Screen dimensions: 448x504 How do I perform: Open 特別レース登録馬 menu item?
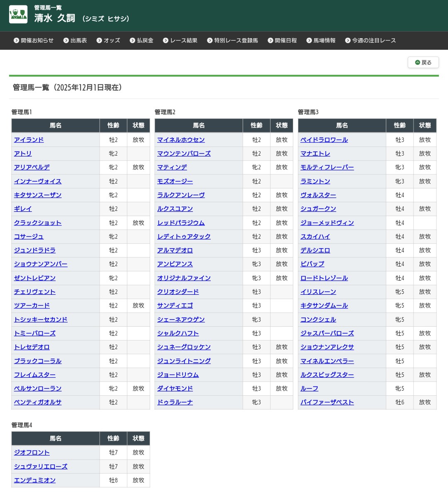[x=232, y=40]
